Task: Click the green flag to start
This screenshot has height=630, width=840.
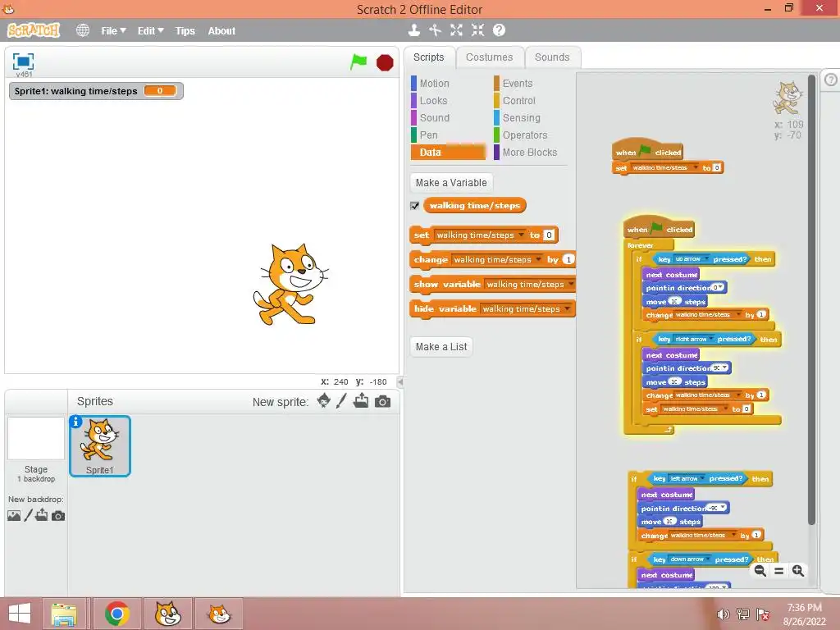Action: 358,62
